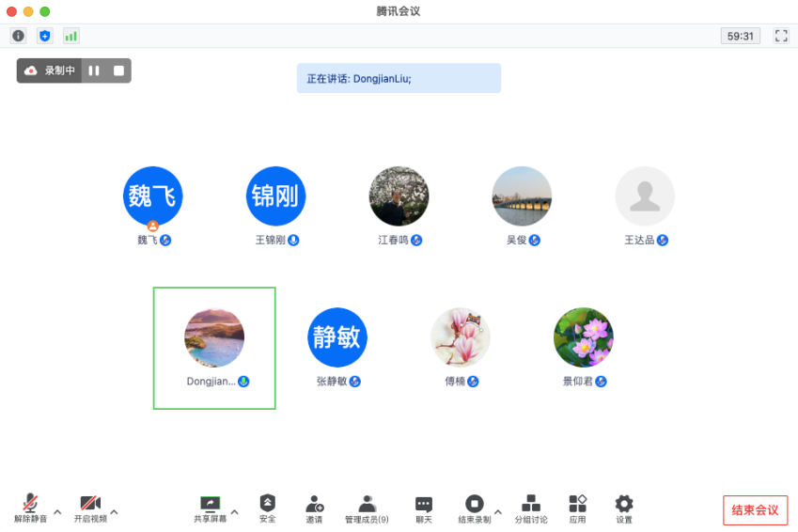Click the blue security shield icon
Viewport: 798px width, 532px height.
click(x=44, y=36)
